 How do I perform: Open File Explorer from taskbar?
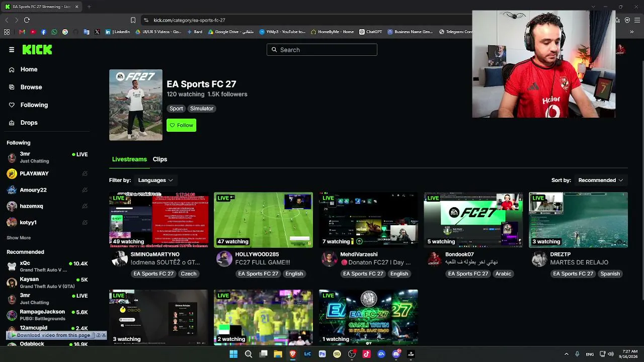pyautogui.click(x=278, y=354)
